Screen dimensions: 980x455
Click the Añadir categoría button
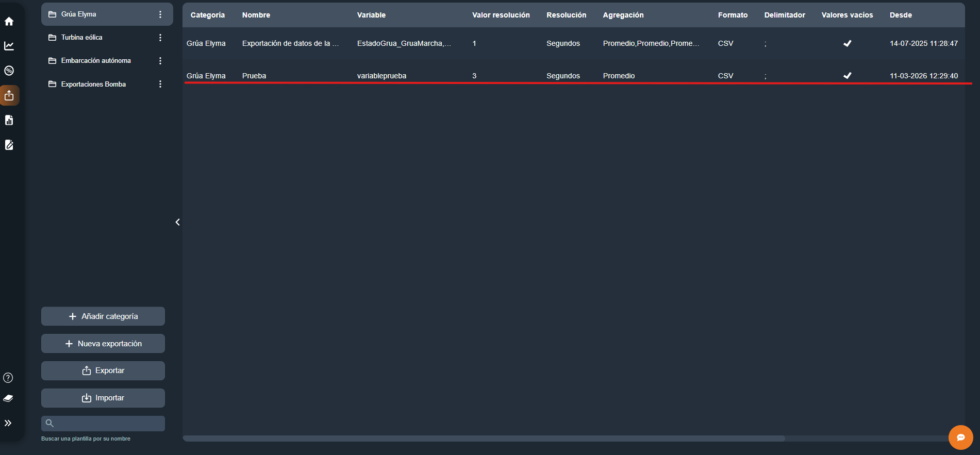(103, 316)
